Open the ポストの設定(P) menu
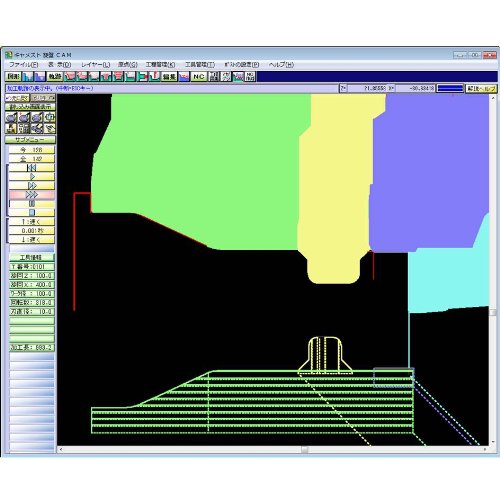This screenshot has height=500, width=500. pos(242,65)
